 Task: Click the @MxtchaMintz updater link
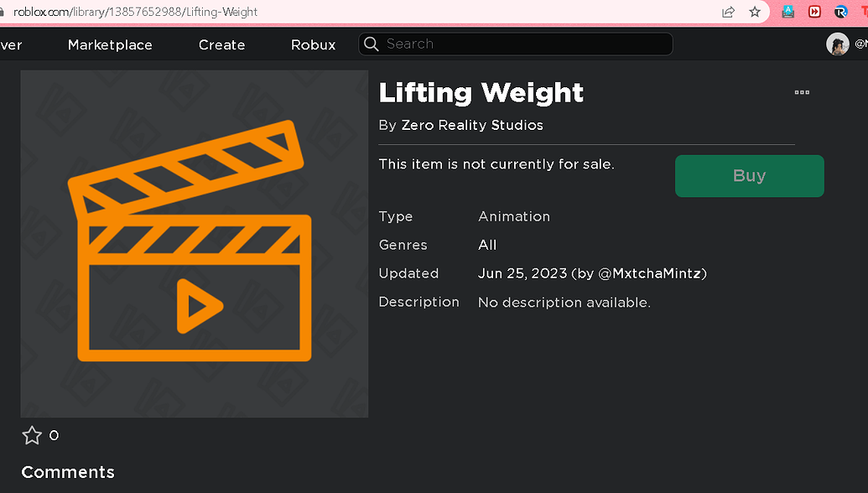pos(653,273)
